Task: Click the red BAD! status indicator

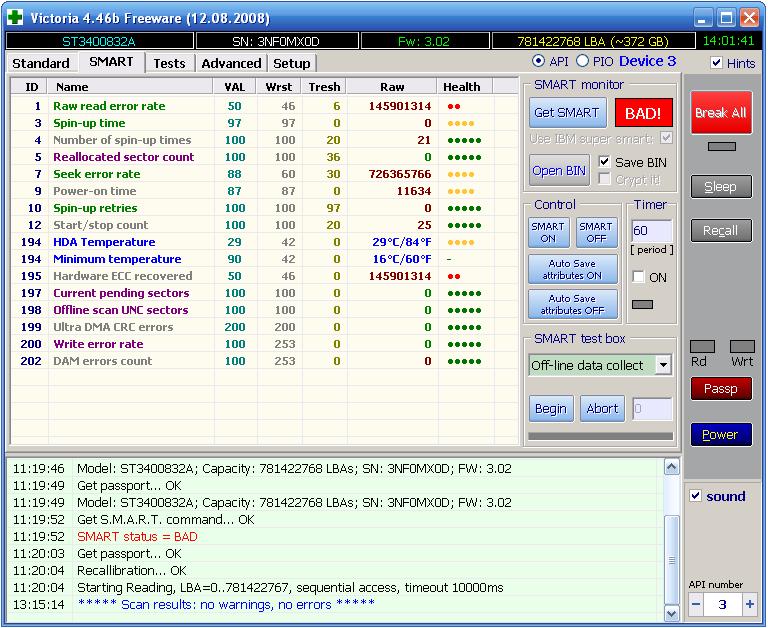Action: pos(643,113)
